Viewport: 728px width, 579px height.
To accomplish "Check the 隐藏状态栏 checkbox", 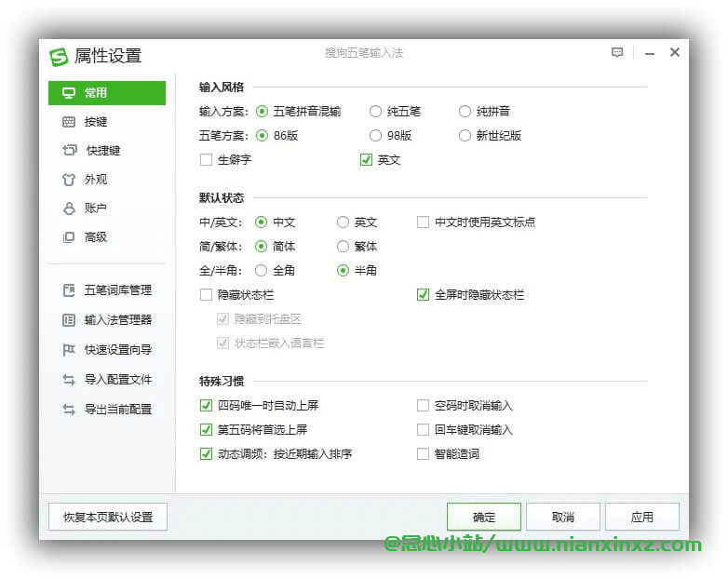I will coord(206,295).
